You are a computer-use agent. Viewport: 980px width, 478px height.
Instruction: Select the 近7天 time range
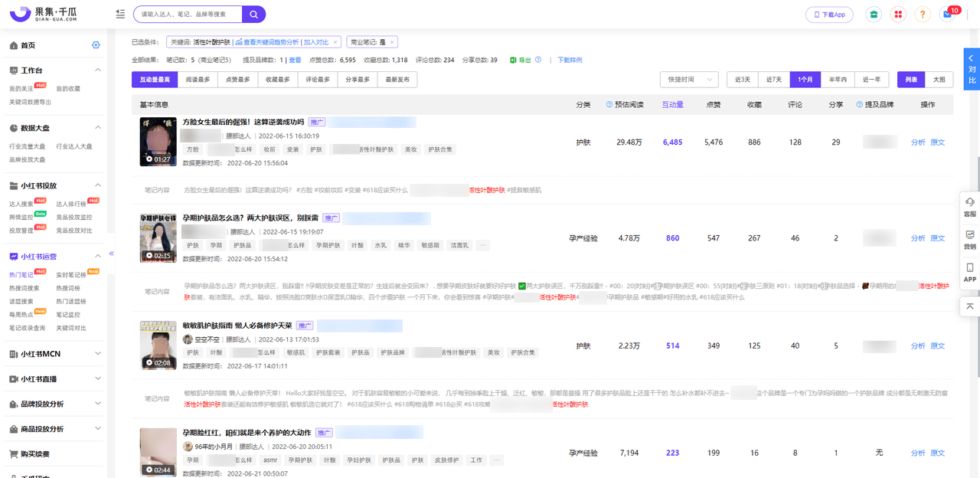coord(774,80)
